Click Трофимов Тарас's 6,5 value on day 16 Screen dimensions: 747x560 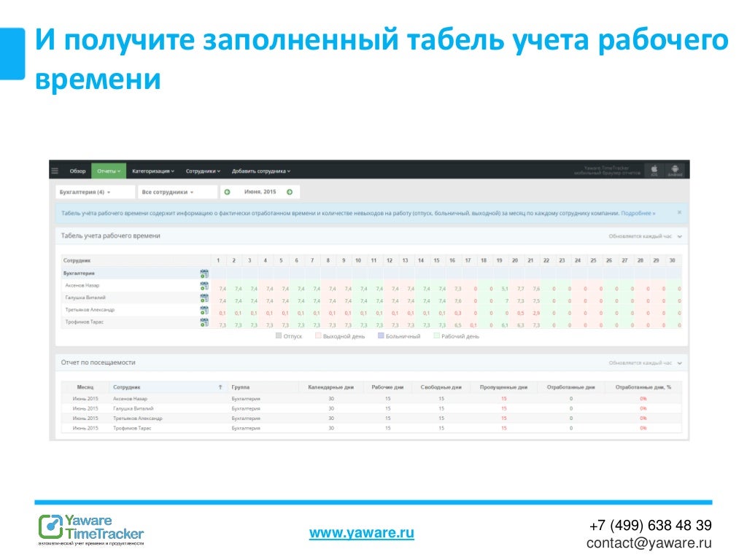click(x=458, y=325)
